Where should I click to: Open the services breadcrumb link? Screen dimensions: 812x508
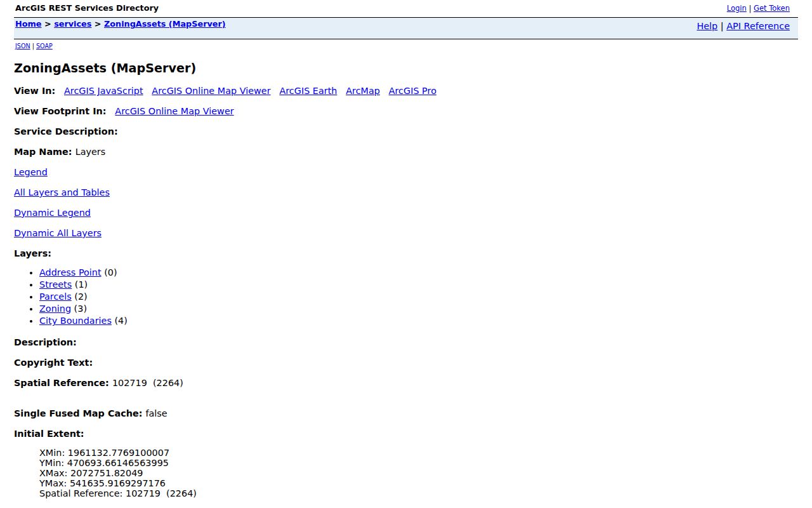pyautogui.click(x=73, y=24)
